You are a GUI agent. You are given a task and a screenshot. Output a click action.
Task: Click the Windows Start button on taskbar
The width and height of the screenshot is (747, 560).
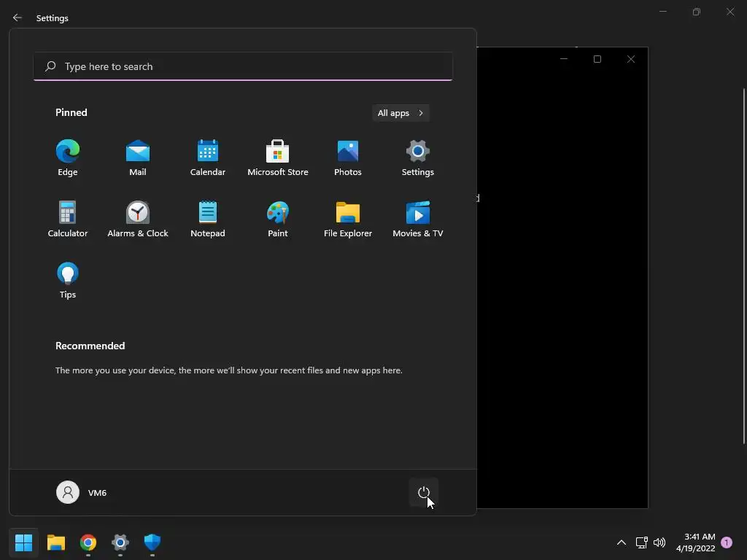click(23, 542)
